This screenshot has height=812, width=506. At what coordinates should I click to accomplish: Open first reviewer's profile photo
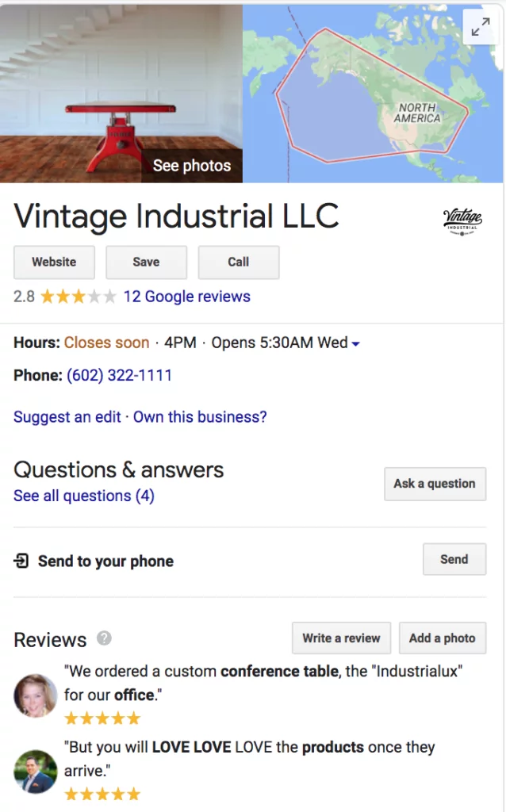click(x=36, y=695)
